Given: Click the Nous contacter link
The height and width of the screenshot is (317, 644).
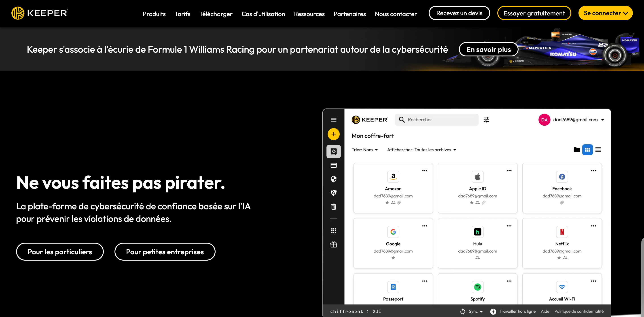Looking at the screenshot, I should point(396,14).
